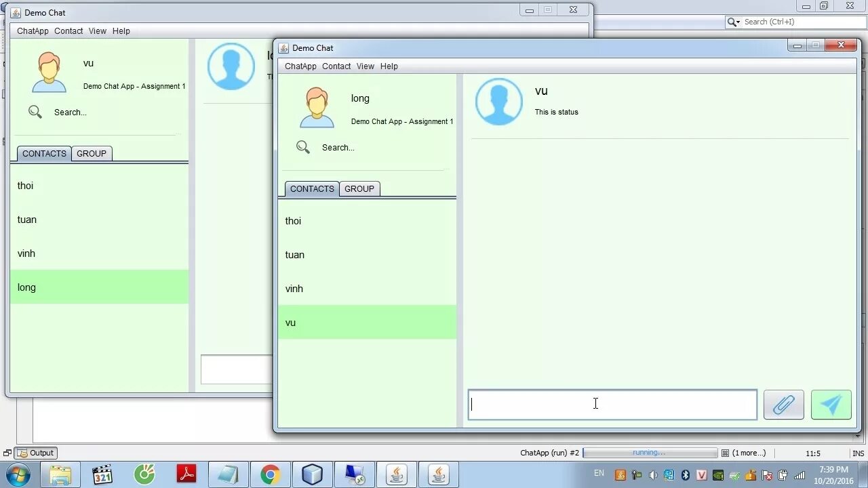Image resolution: width=868 pixels, height=488 pixels.
Task: Click the running progress bar in status bar
Action: tap(650, 453)
